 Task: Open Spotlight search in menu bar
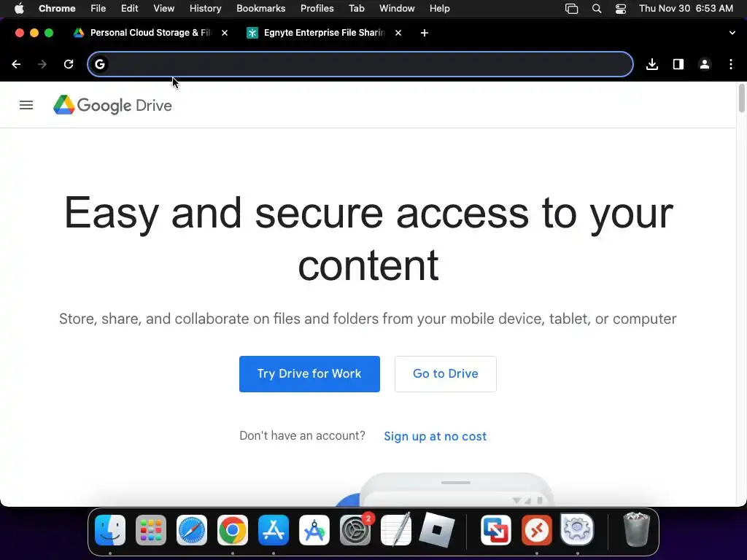597,9
